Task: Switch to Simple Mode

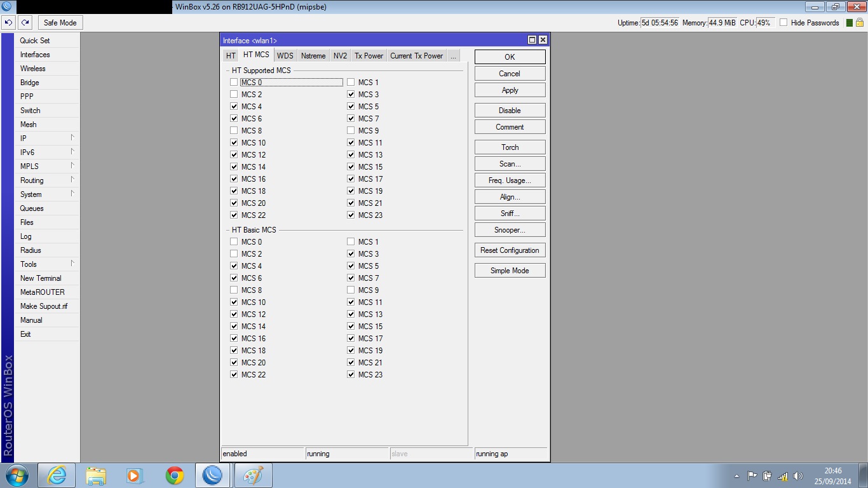Action: click(x=510, y=271)
